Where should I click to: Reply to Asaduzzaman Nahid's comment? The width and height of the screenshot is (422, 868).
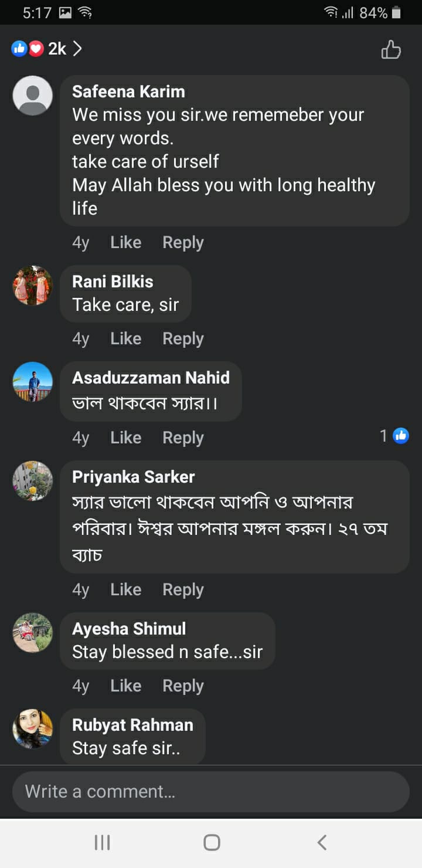[x=183, y=438]
